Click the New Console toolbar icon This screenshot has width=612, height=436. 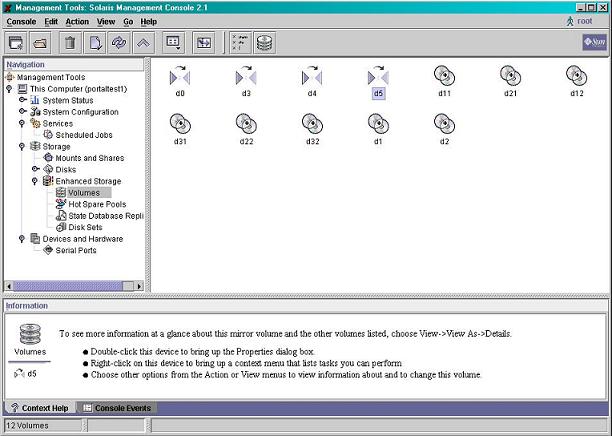tap(16, 43)
